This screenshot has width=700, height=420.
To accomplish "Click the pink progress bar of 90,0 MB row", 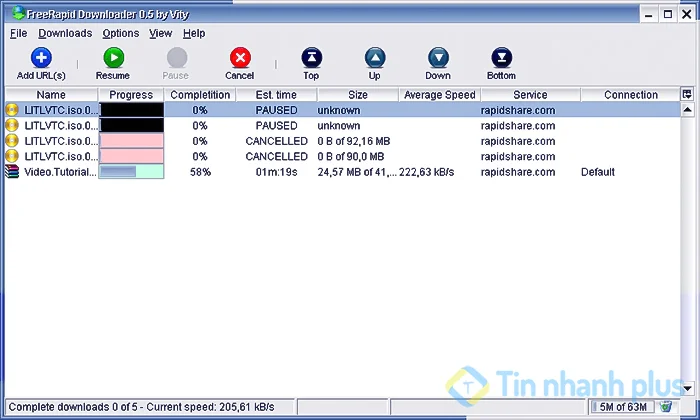I will (x=131, y=156).
